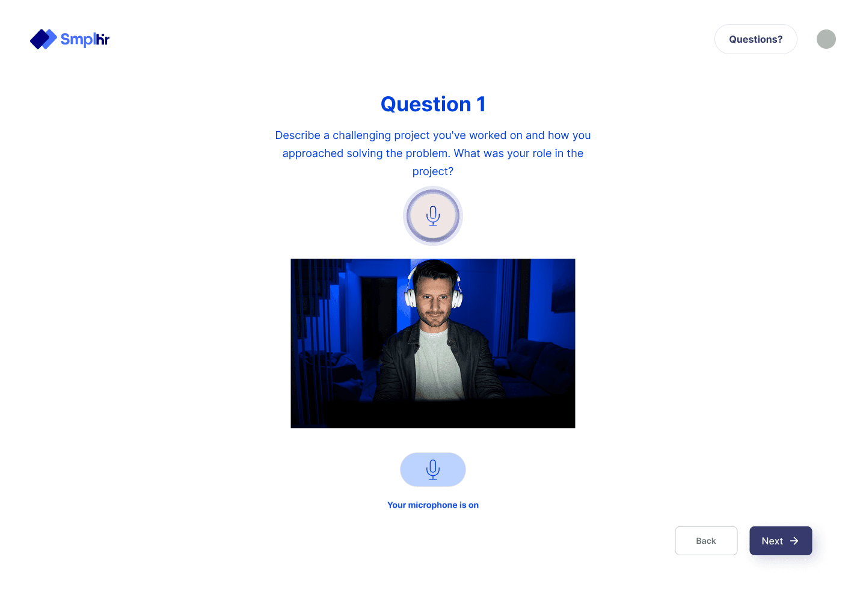866x616 pixels.
Task: Click the Smplhr logo icon
Action: pos(42,38)
